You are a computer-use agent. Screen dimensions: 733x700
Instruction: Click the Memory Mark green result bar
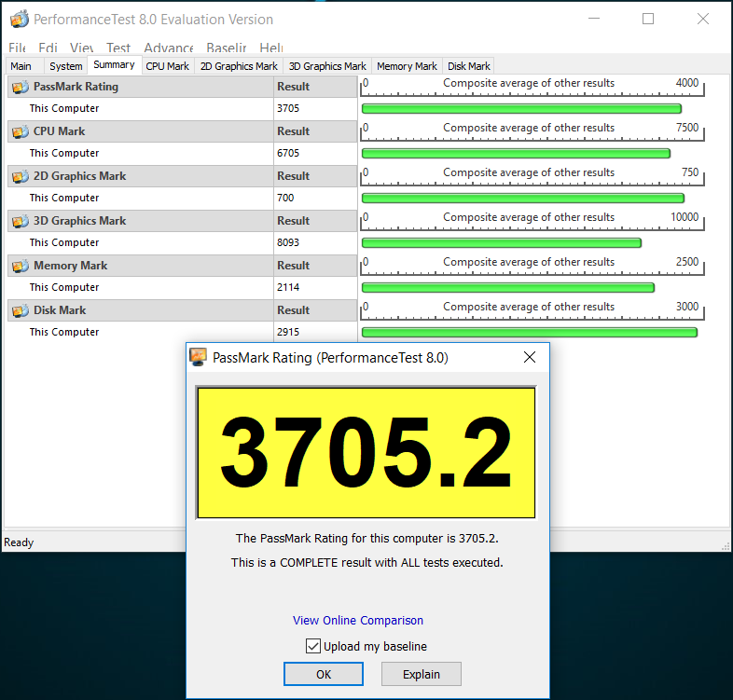pos(508,288)
